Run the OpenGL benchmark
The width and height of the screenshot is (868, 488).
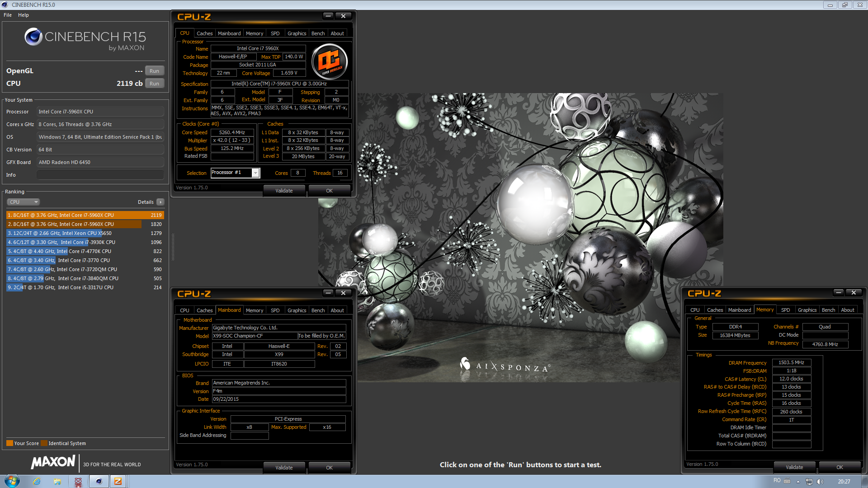click(155, 71)
